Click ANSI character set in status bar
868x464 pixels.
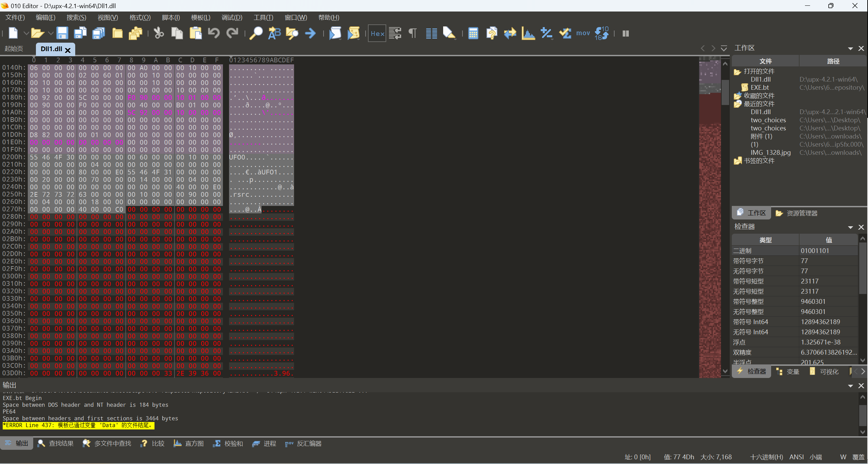coord(797,457)
